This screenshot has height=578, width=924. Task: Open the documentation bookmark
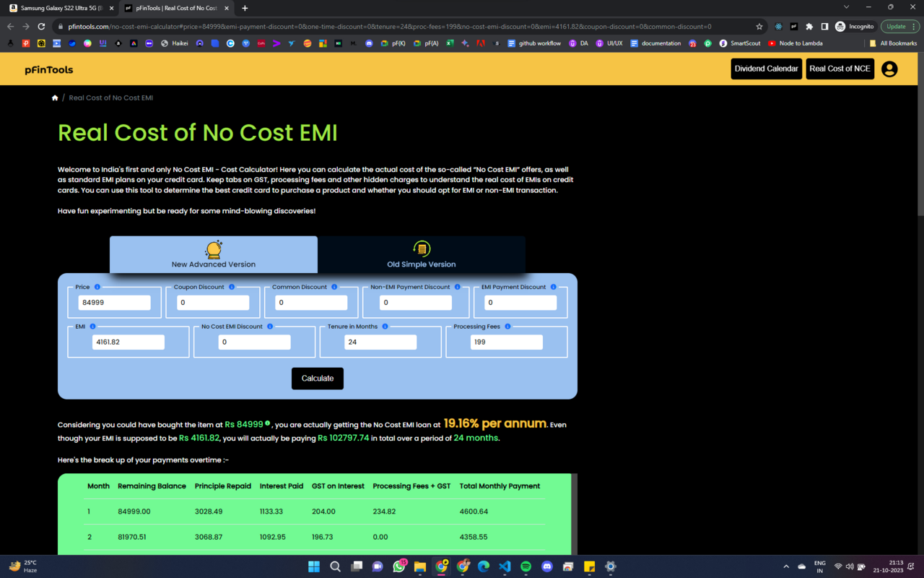(655, 43)
